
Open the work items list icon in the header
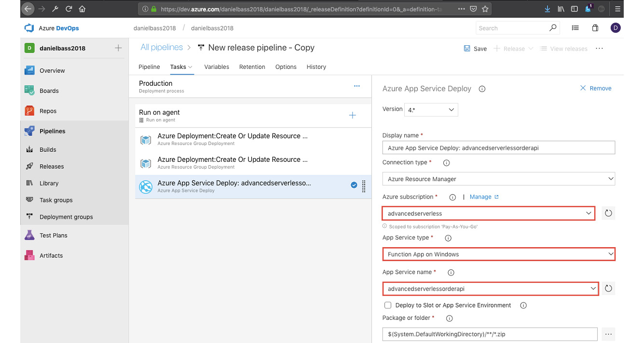click(575, 28)
